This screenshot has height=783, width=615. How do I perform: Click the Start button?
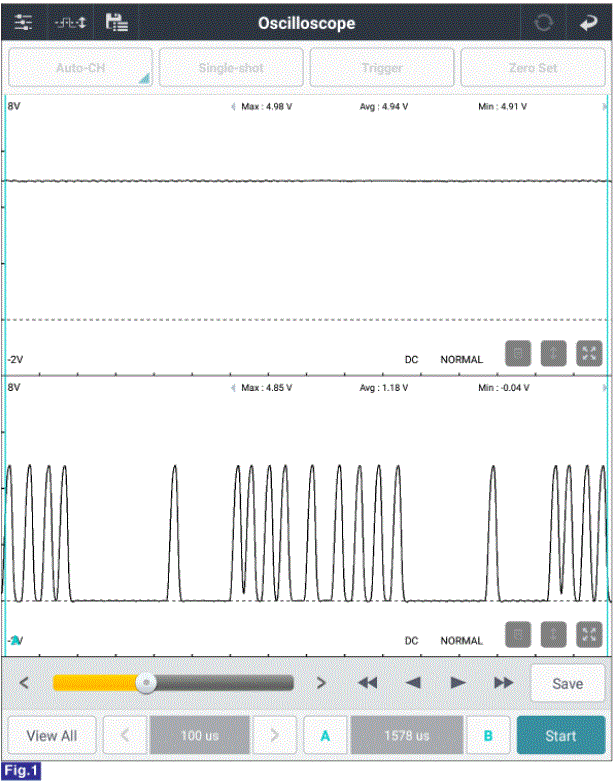561,736
